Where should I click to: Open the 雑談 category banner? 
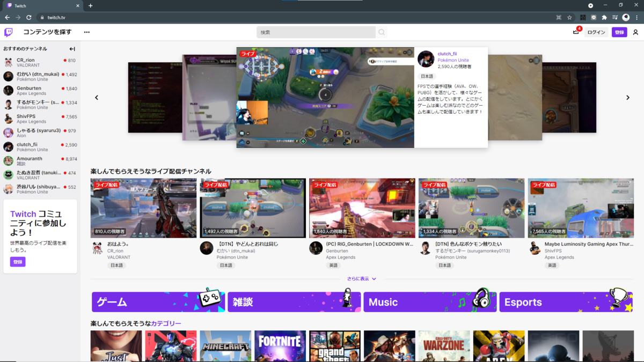pyautogui.click(x=294, y=302)
